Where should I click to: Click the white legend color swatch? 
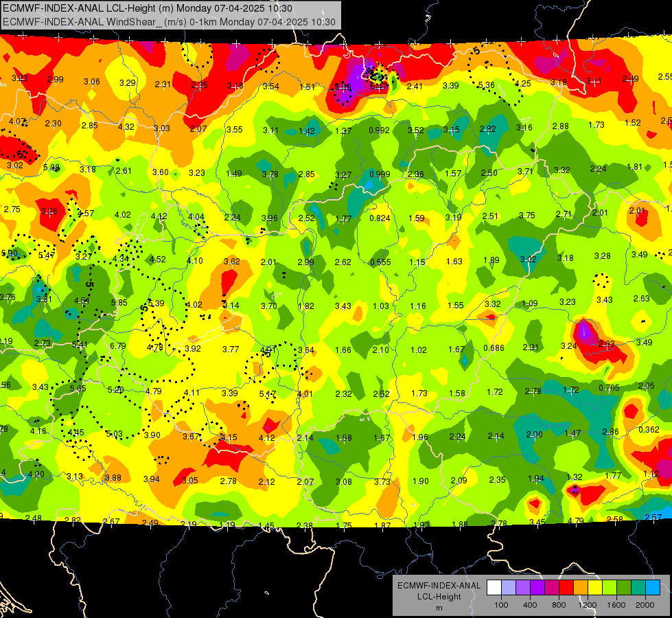[494, 587]
